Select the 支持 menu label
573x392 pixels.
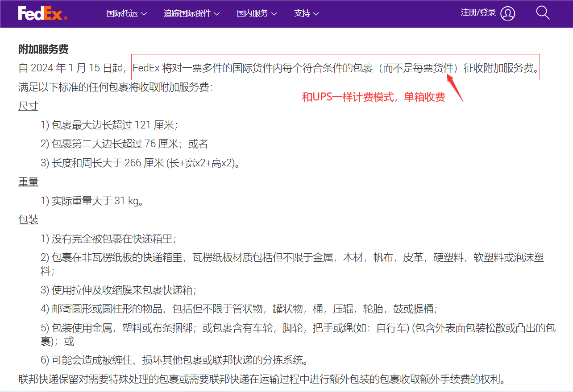point(302,13)
